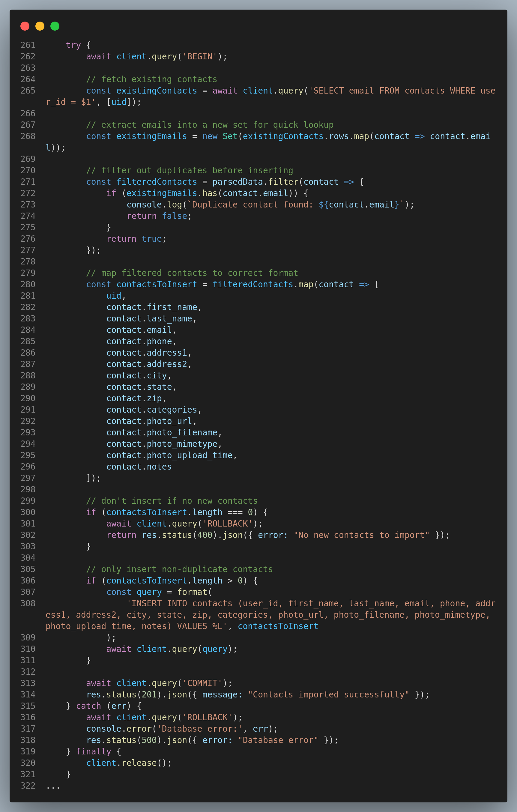The height and width of the screenshot is (812, 517).
Task: Click 'finally' keyword on line 319
Action: tap(94, 752)
